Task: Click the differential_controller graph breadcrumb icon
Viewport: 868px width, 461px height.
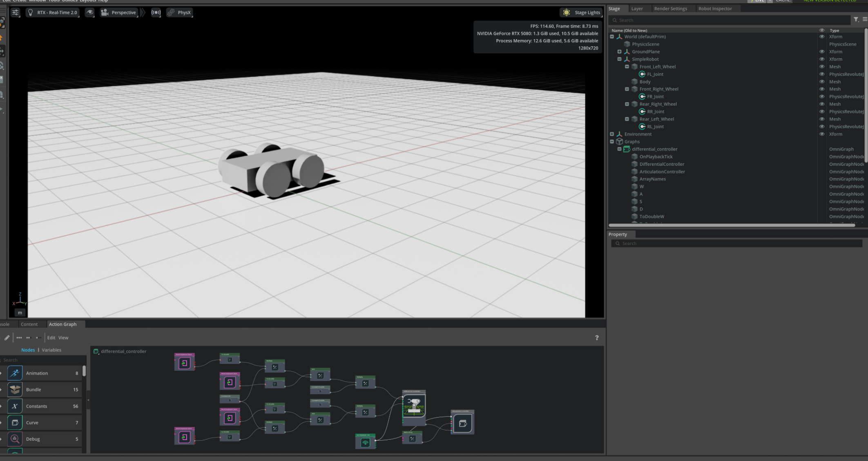Action: click(x=96, y=351)
